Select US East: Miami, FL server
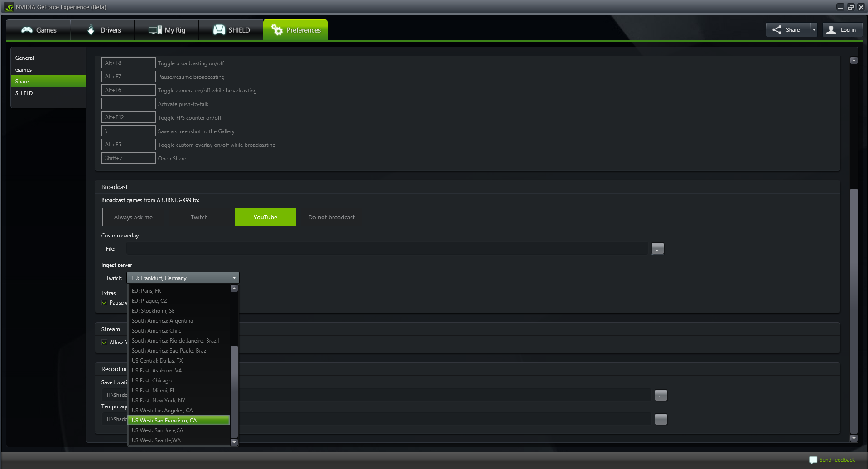This screenshot has height=469, width=868. tap(179, 391)
